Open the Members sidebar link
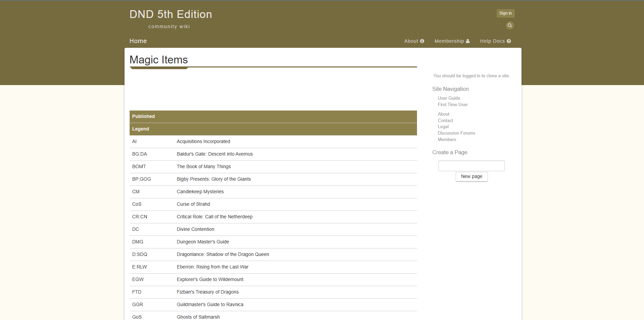The height and width of the screenshot is (320, 644). 447,140
